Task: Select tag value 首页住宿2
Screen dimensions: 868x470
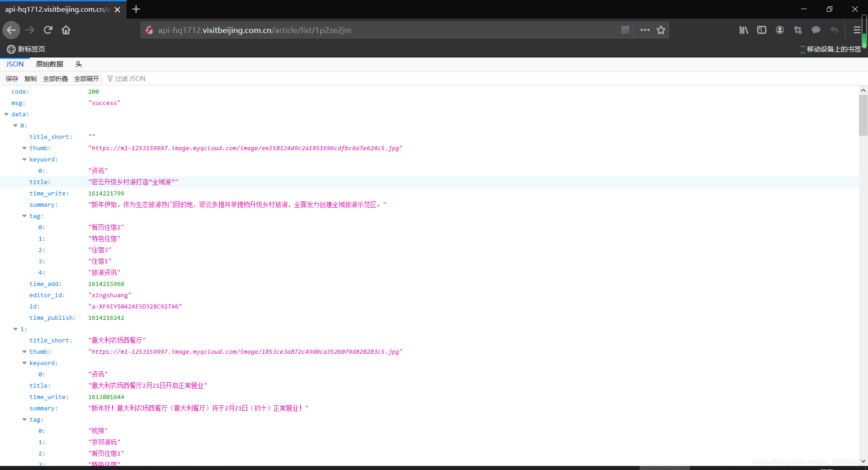Action: (x=106, y=228)
